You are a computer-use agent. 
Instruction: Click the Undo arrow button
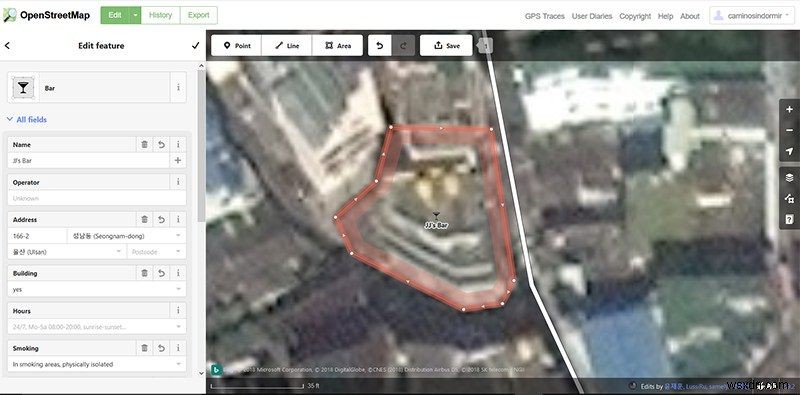click(x=380, y=45)
